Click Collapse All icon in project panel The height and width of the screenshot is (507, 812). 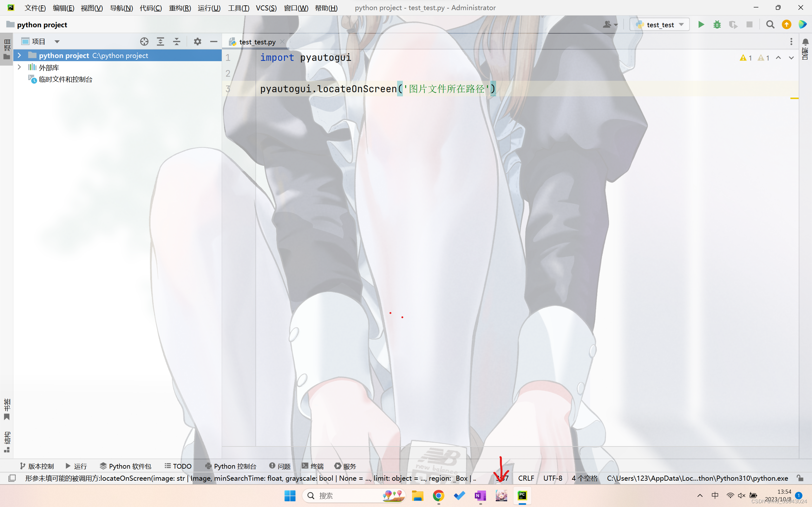(x=176, y=42)
